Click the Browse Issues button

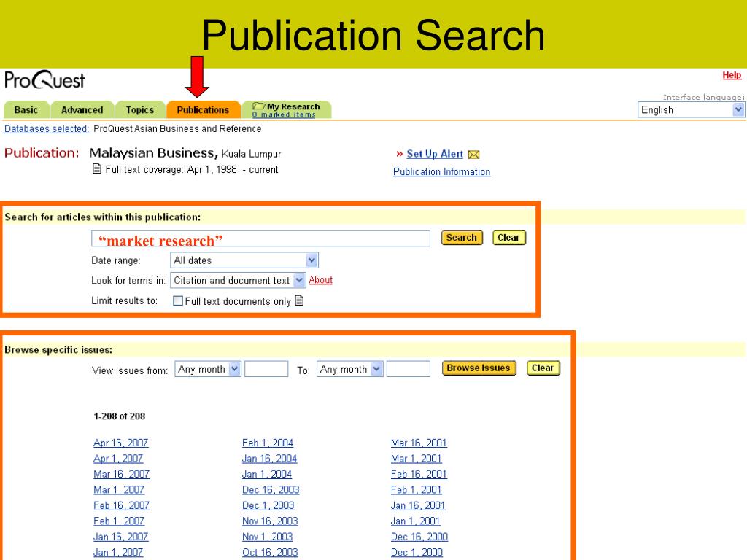479,368
